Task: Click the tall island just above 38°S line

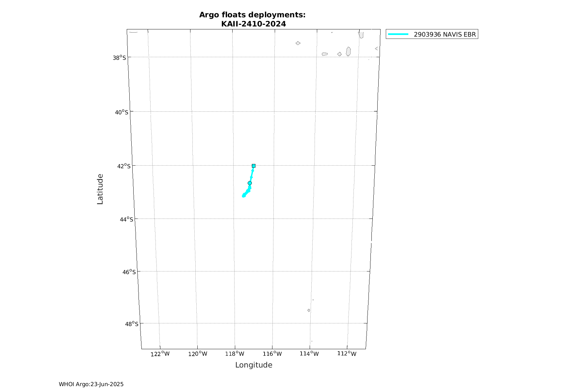Action: click(x=348, y=51)
